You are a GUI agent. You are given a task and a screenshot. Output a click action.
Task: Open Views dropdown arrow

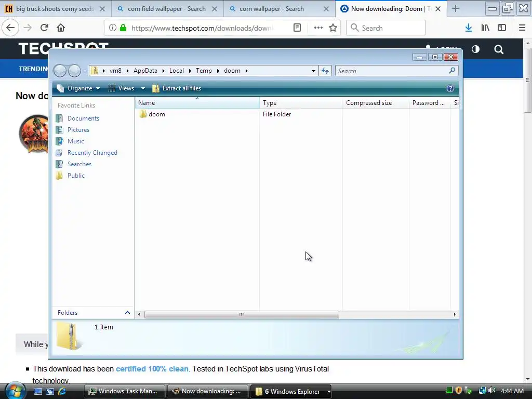143,88
